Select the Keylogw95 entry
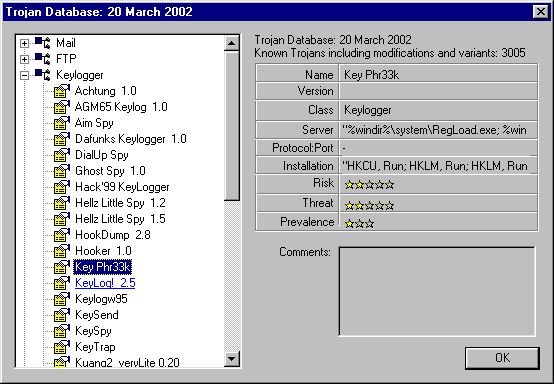 tap(101, 299)
